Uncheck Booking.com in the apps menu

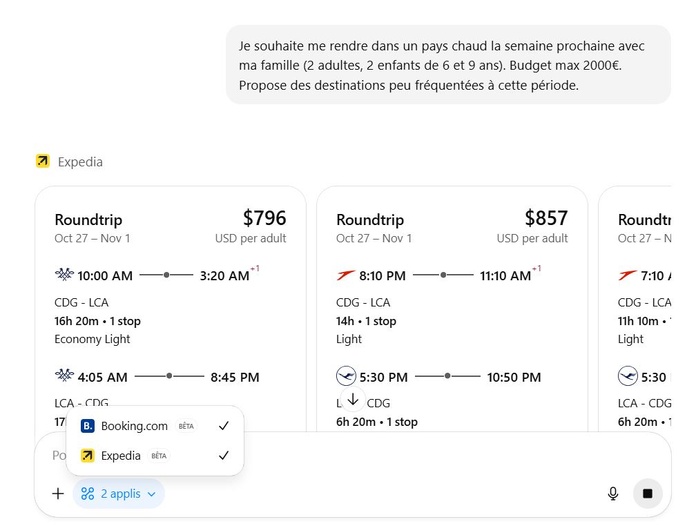point(223,426)
